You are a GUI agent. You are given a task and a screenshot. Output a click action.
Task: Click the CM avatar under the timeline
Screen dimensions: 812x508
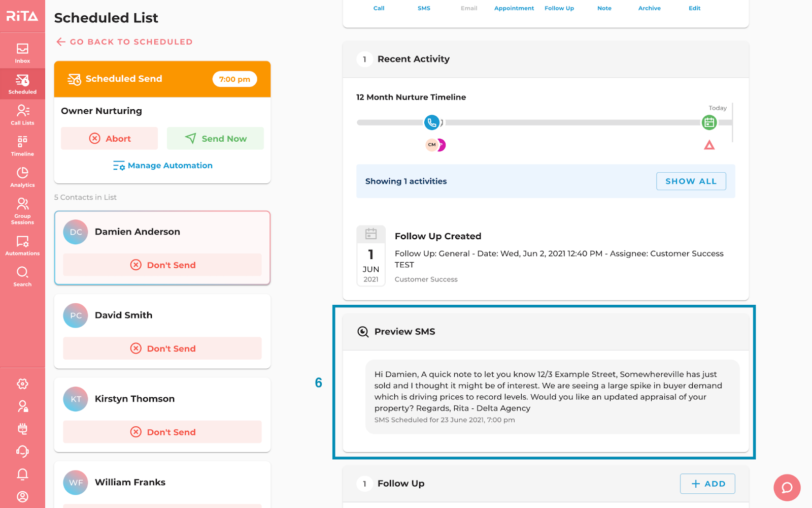click(431, 145)
